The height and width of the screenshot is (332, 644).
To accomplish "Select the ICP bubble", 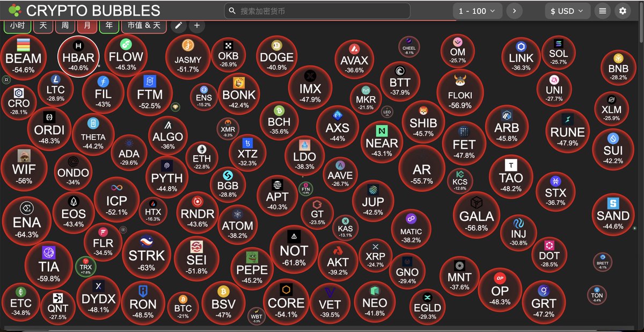I will [x=116, y=200].
